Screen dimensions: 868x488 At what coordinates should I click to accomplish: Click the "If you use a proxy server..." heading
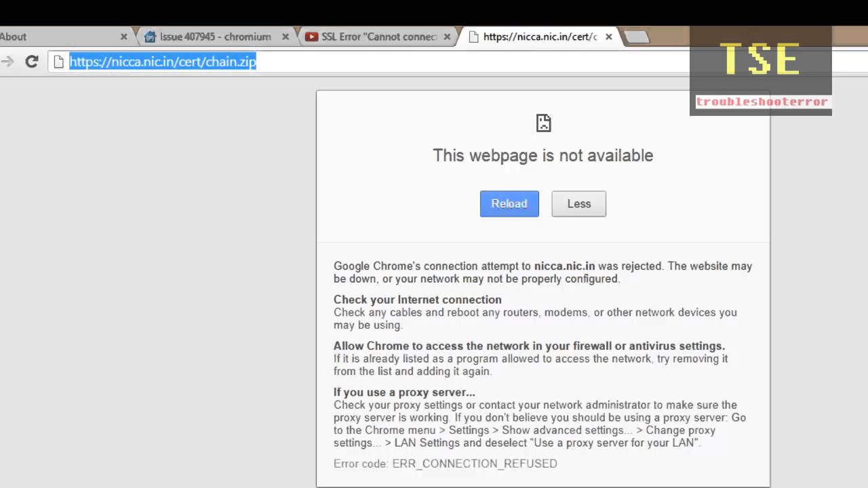(x=404, y=392)
